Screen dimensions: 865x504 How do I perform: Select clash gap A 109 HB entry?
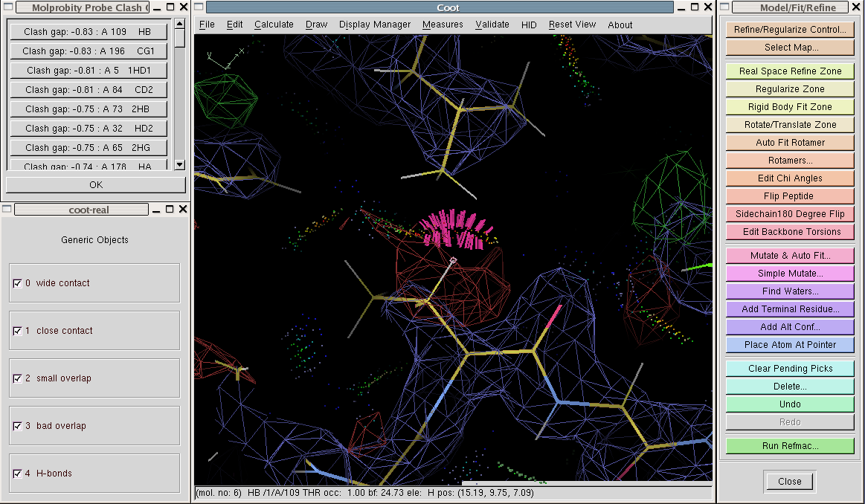pyautogui.click(x=87, y=32)
